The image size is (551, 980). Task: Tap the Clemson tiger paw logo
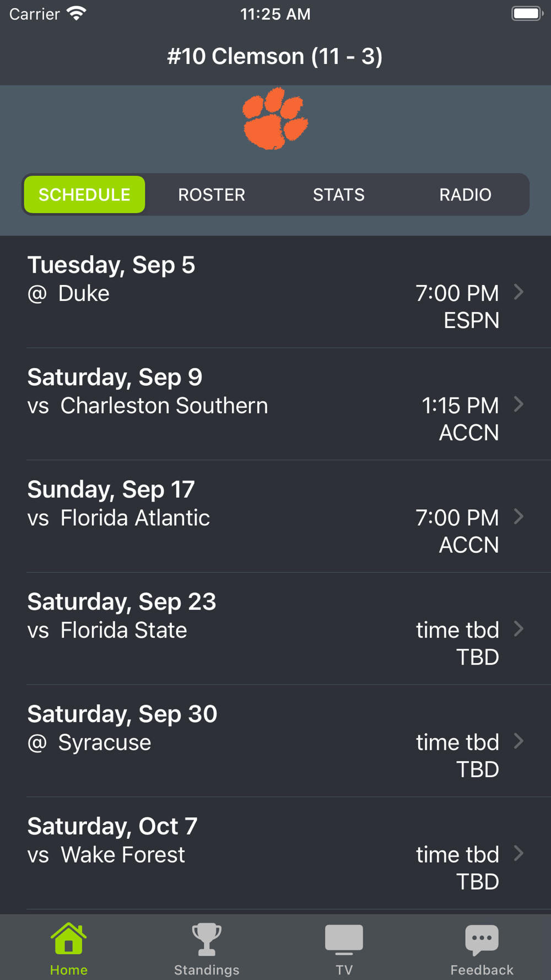(x=275, y=119)
